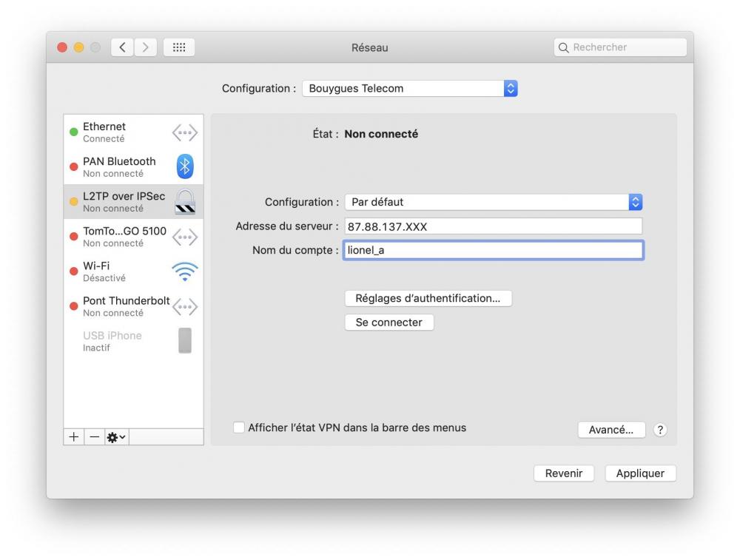Open the Bouygues Telecom configuration dropdown
Screen dimensions: 740x560
click(410, 88)
